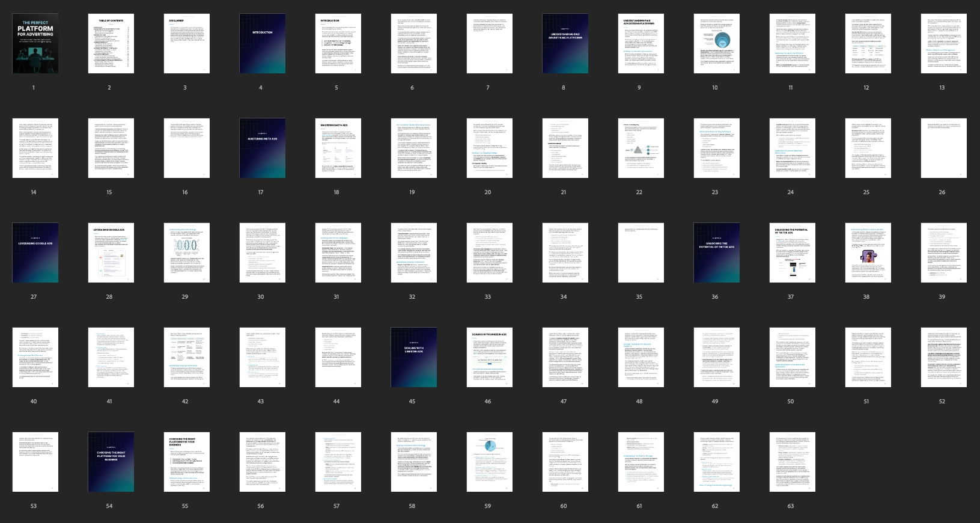Open the dark TikTok Ads chapter cover
This screenshot has width=980, height=523.
(717, 252)
